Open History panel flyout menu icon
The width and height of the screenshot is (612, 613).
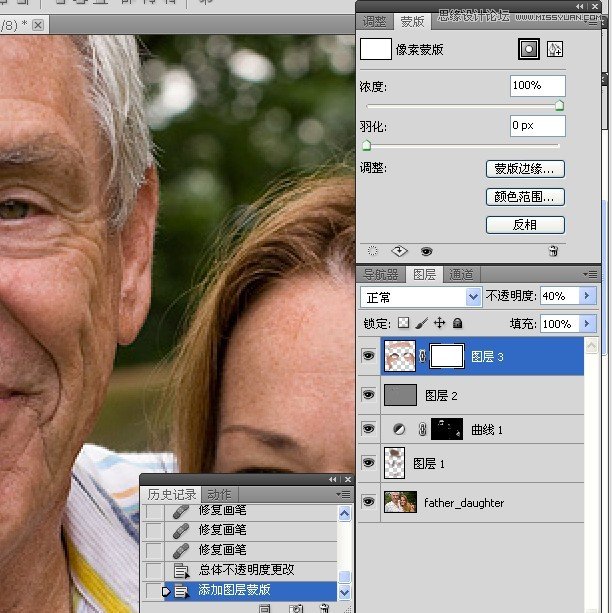tap(343, 495)
